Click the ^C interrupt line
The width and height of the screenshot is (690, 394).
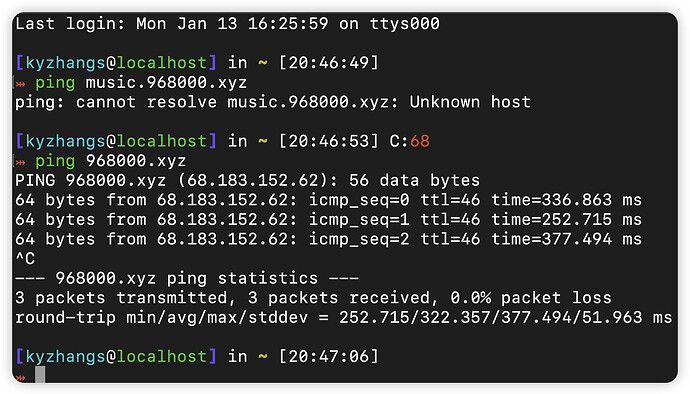[25, 258]
